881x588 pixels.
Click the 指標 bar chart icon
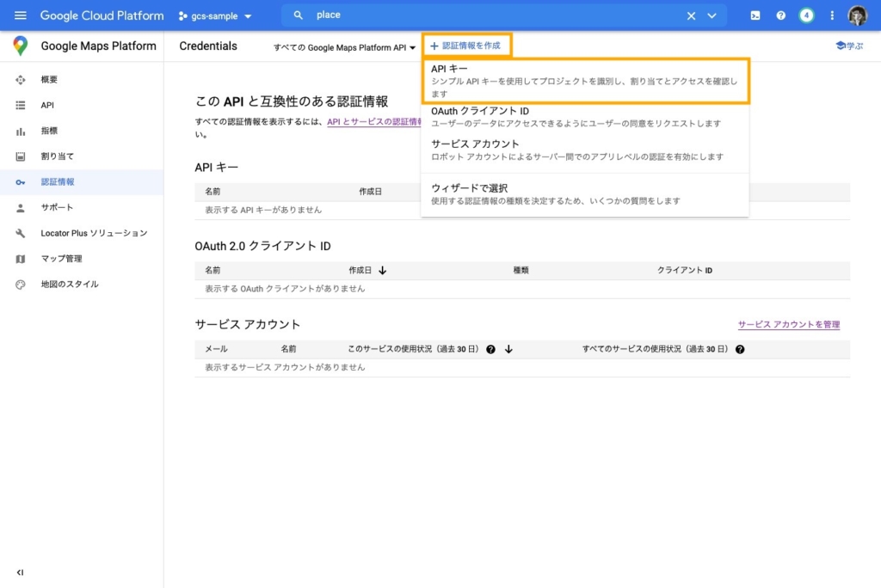pyautogui.click(x=21, y=131)
